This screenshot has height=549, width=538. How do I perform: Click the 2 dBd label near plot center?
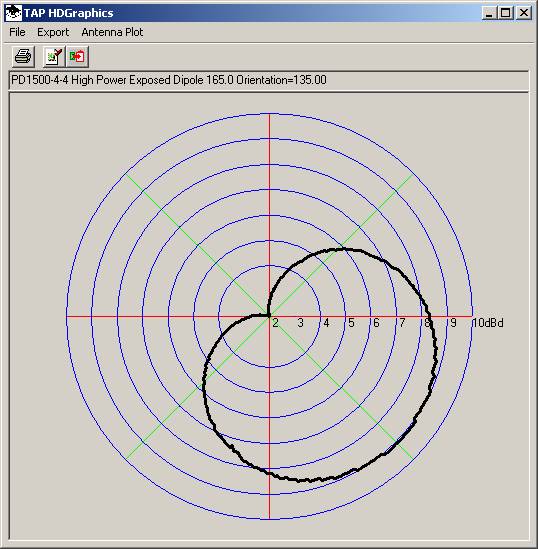tap(275, 323)
